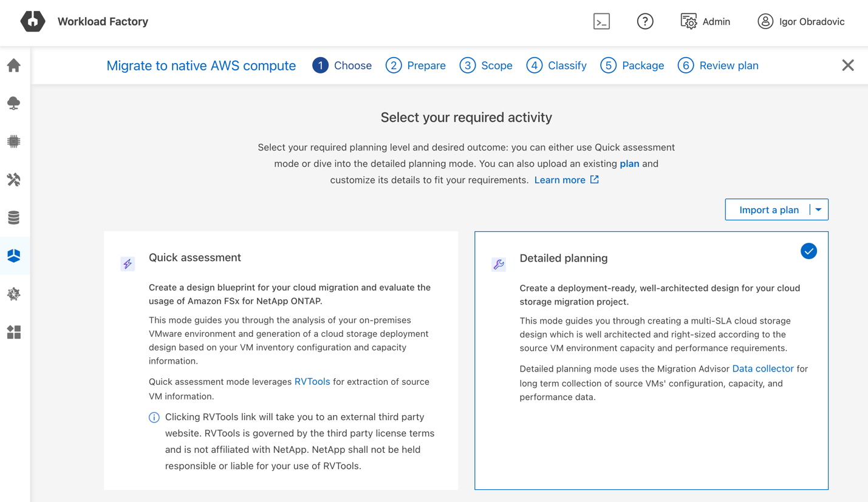Screen dimensions: 868x502
Task: Open the CLI terminal from the top bar
Action: pyautogui.click(x=601, y=21)
